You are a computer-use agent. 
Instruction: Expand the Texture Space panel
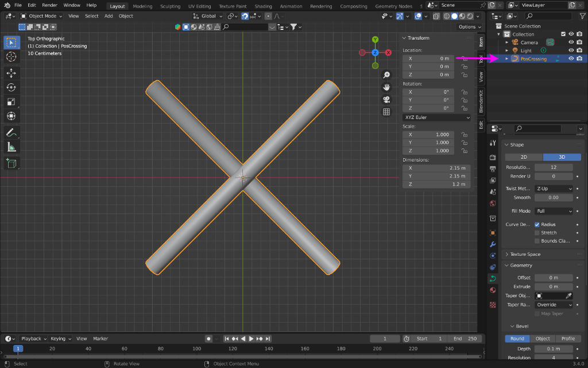click(525, 254)
